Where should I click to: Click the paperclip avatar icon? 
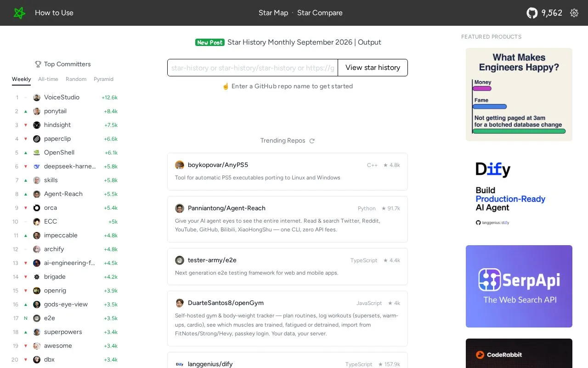[x=37, y=139]
